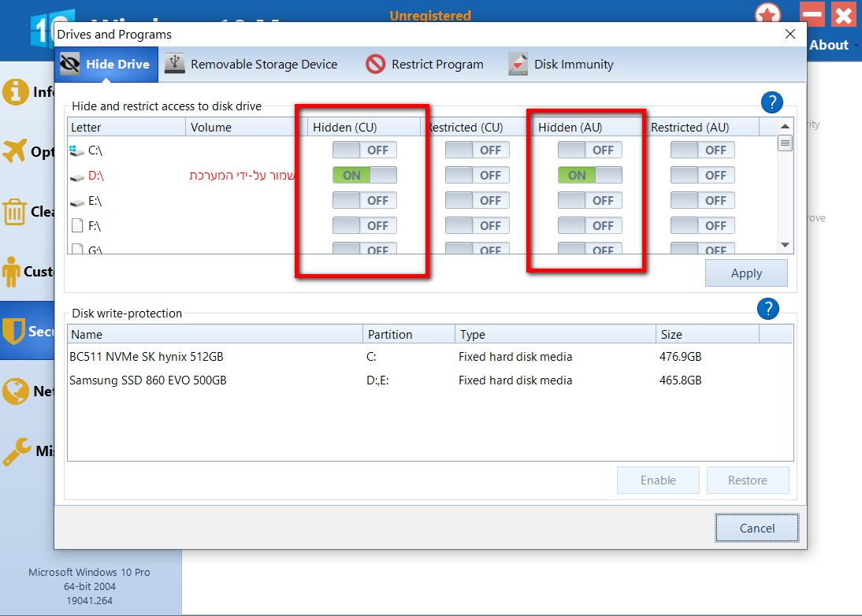The image size is (862, 616).
Task: Close the Drives and Programs dialog
Action: tap(790, 34)
